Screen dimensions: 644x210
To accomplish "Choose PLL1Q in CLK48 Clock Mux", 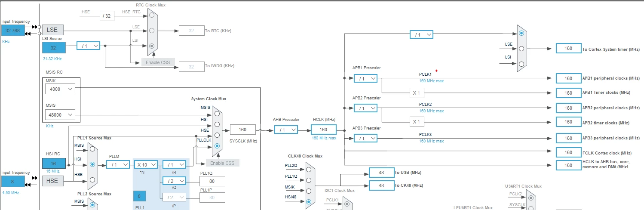I will [x=309, y=180].
